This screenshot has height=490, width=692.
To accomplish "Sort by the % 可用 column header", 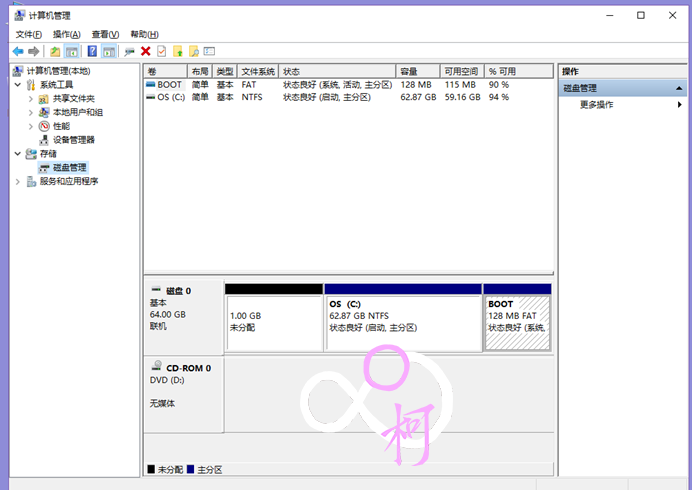I will point(519,71).
